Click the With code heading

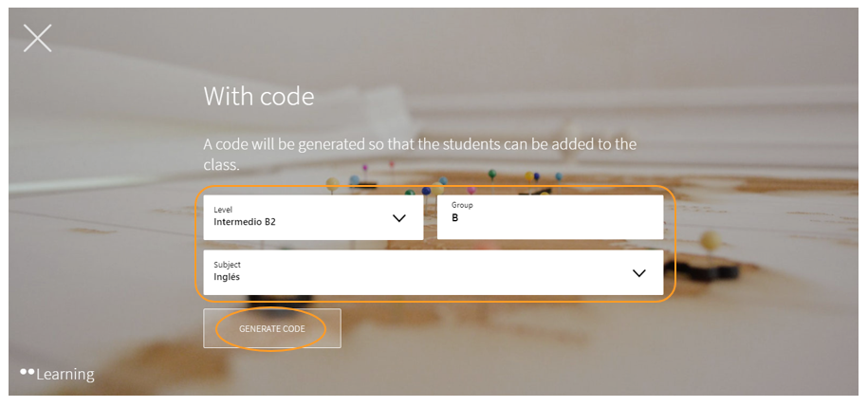[259, 96]
